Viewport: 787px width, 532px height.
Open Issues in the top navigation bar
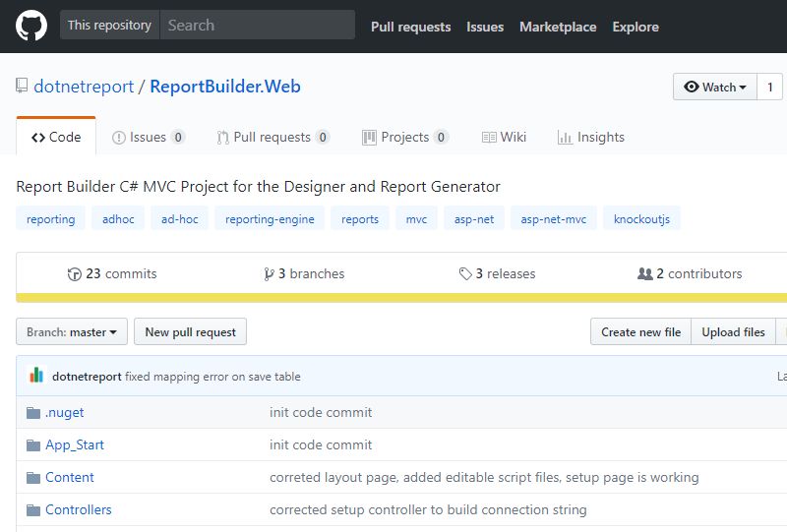coord(485,27)
